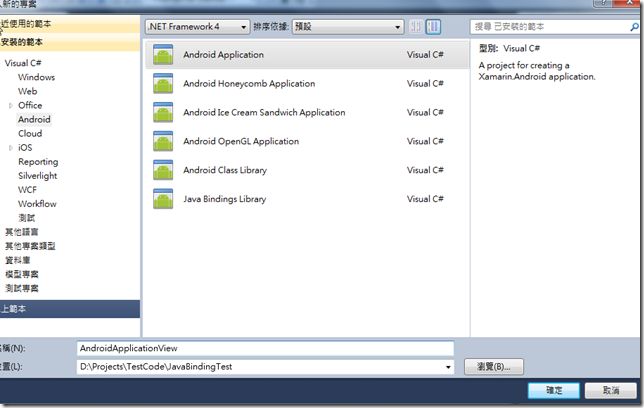Open the location path dropdown arrow
Viewport: 644px width, 408px height.
[x=448, y=367]
